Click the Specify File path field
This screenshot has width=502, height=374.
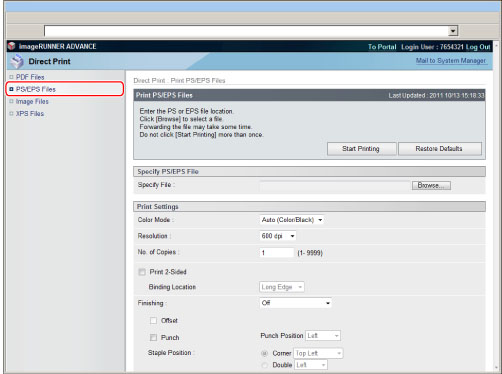pyautogui.click(x=334, y=185)
